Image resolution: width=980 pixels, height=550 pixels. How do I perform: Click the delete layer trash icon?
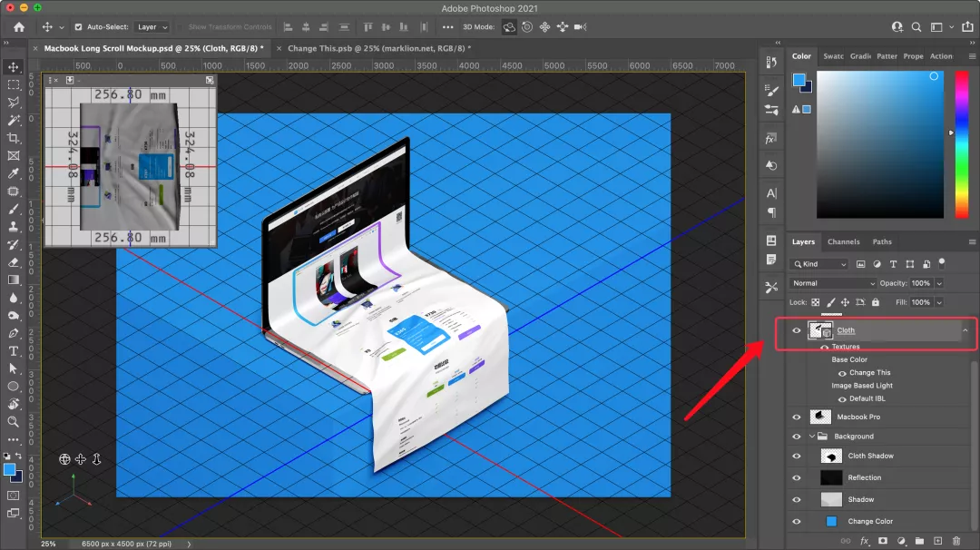pos(955,541)
